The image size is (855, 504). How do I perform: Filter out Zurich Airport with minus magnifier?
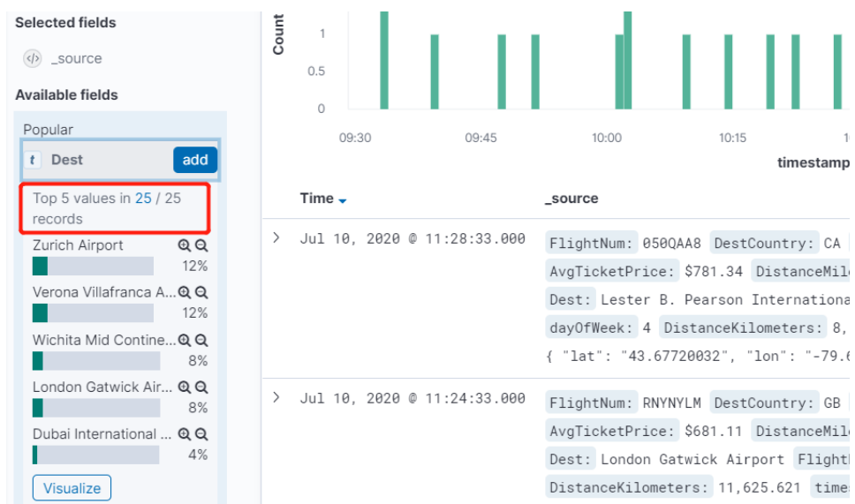point(201,245)
